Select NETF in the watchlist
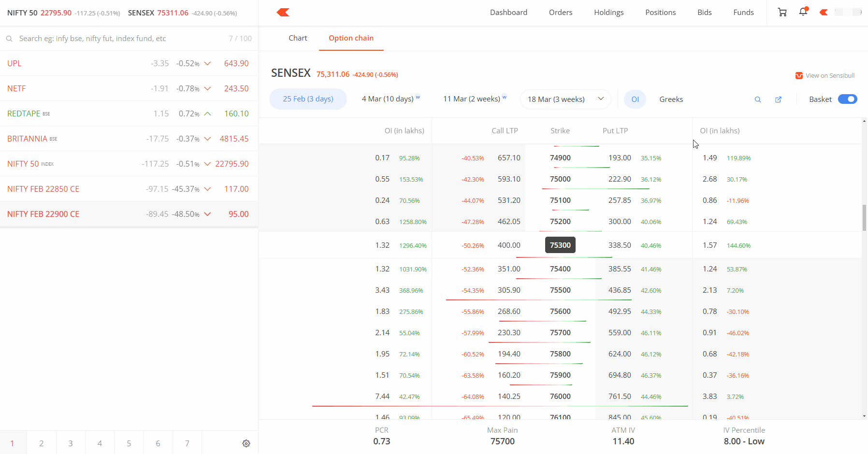 (129, 88)
